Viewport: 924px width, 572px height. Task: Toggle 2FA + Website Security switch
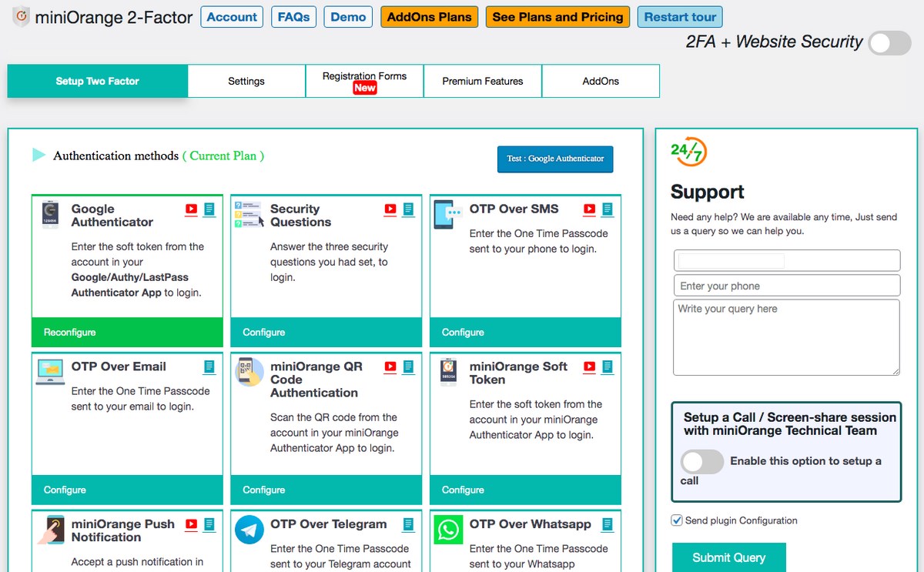click(x=890, y=43)
